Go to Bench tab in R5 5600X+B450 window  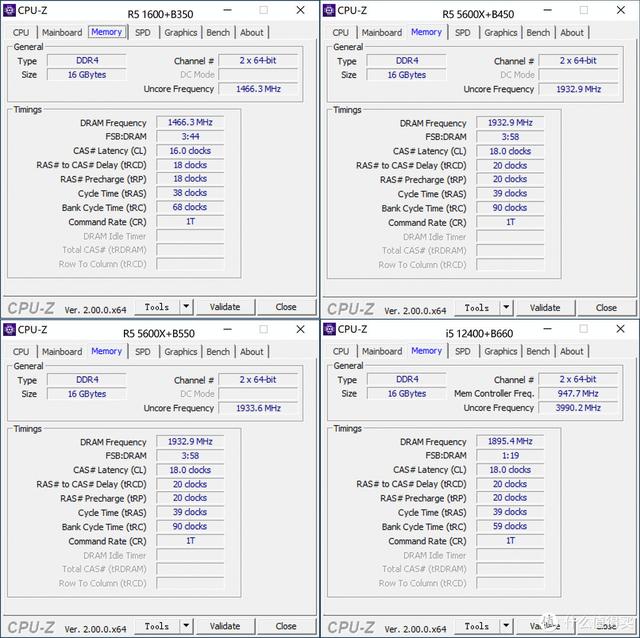click(x=538, y=33)
